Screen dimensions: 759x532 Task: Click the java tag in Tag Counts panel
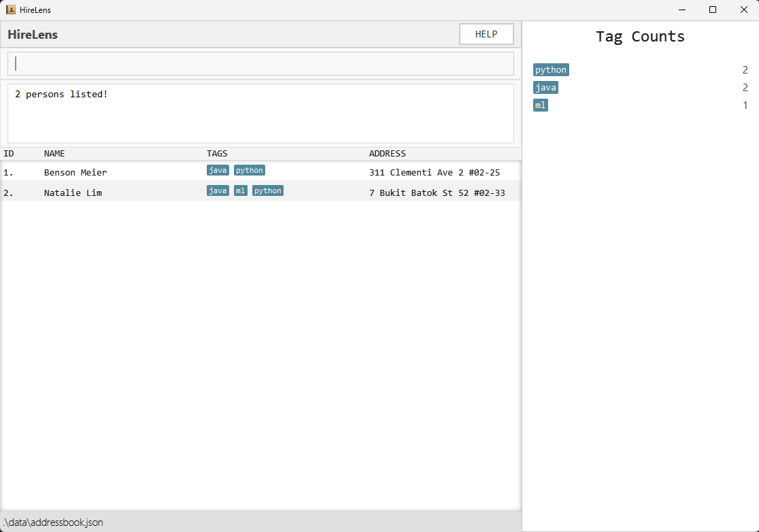(x=545, y=87)
